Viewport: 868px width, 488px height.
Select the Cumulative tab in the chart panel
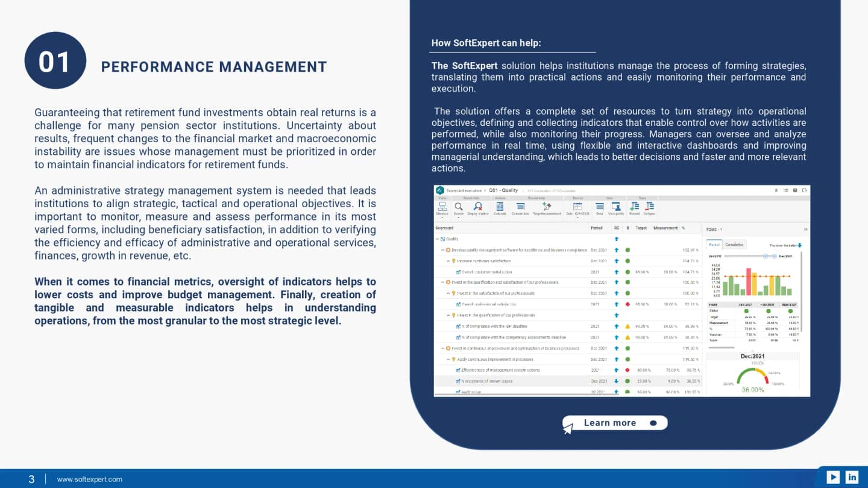tap(734, 245)
